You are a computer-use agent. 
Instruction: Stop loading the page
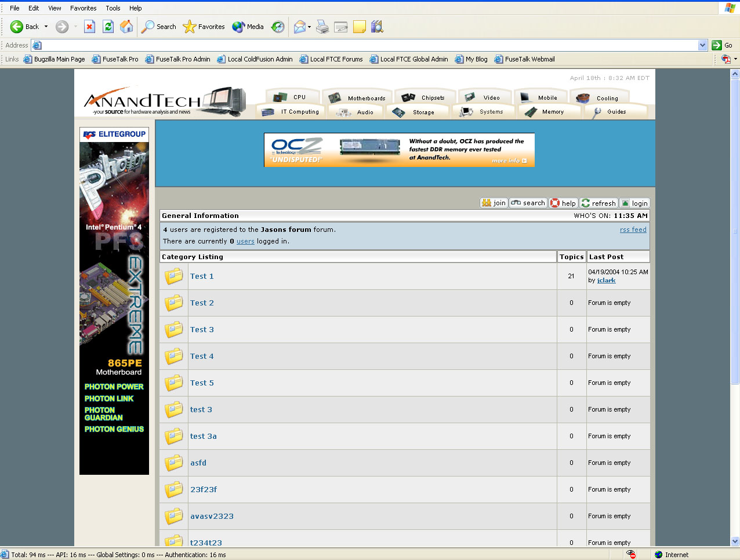pyautogui.click(x=89, y=27)
